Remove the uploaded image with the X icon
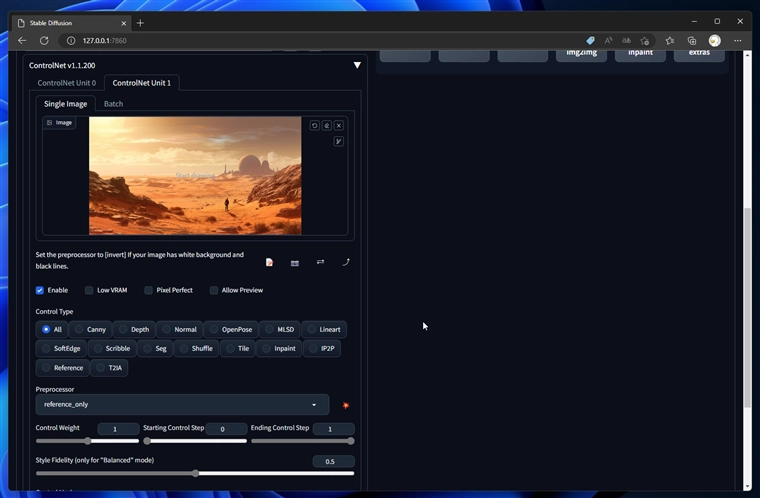 [x=339, y=125]
